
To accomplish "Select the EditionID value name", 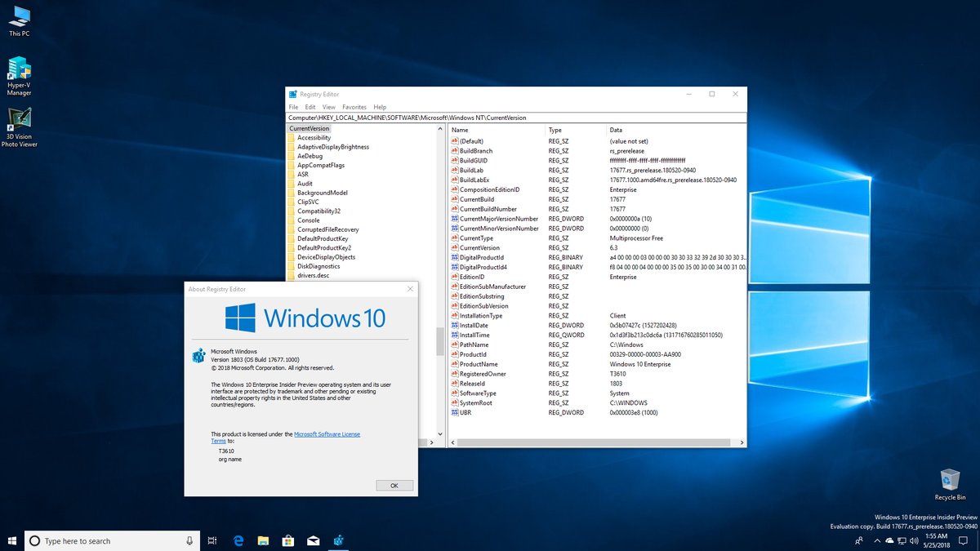I will click(x=472, y=277).
